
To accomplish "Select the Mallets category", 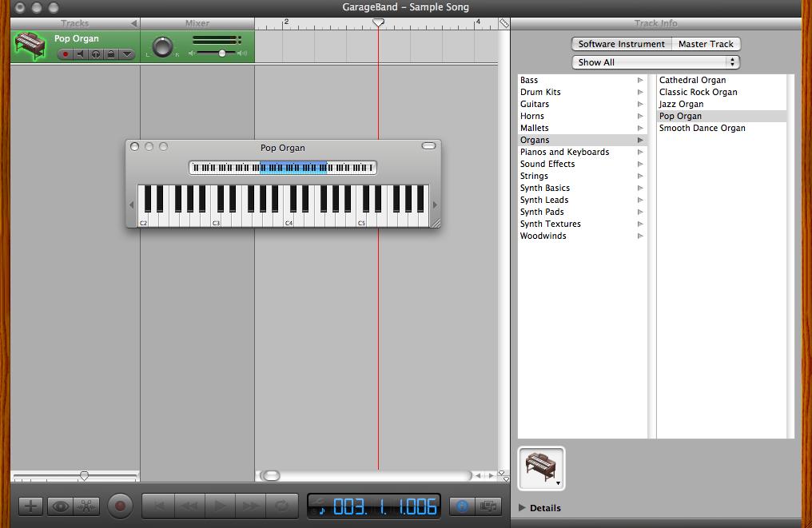I will (583, 128).
